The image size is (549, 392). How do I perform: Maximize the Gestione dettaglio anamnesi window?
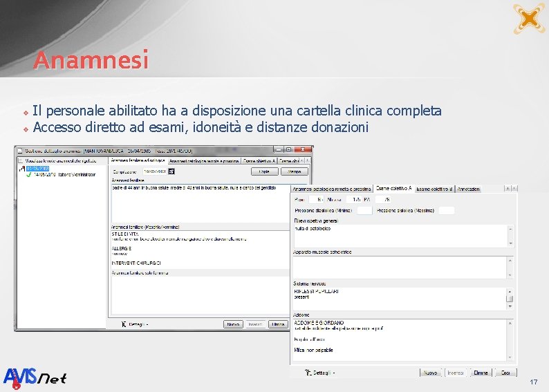289,149
